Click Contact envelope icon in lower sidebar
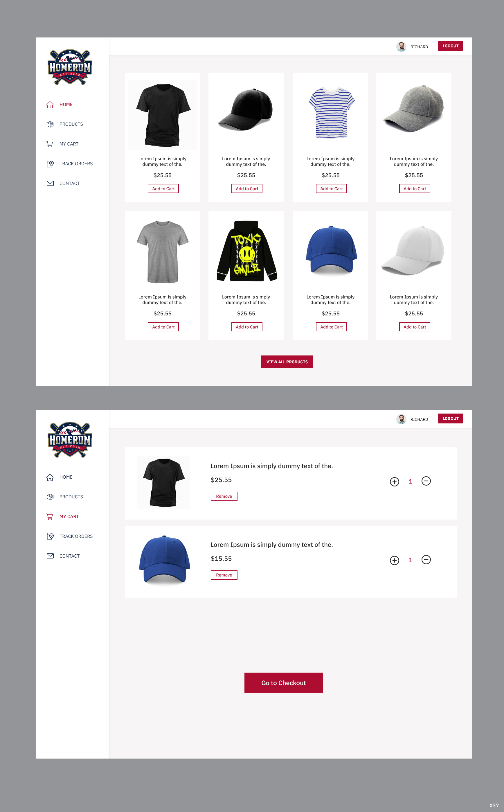The width and height of the screenshot is (504, 812). [50, 556]
